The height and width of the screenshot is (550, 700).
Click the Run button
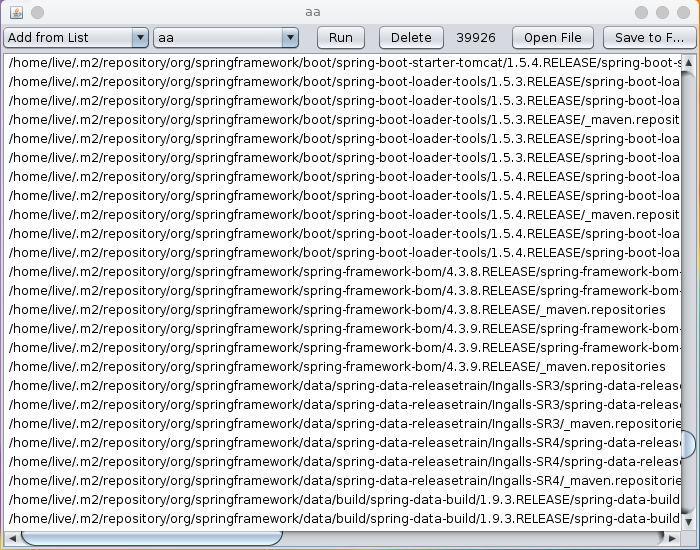[341, 38]
